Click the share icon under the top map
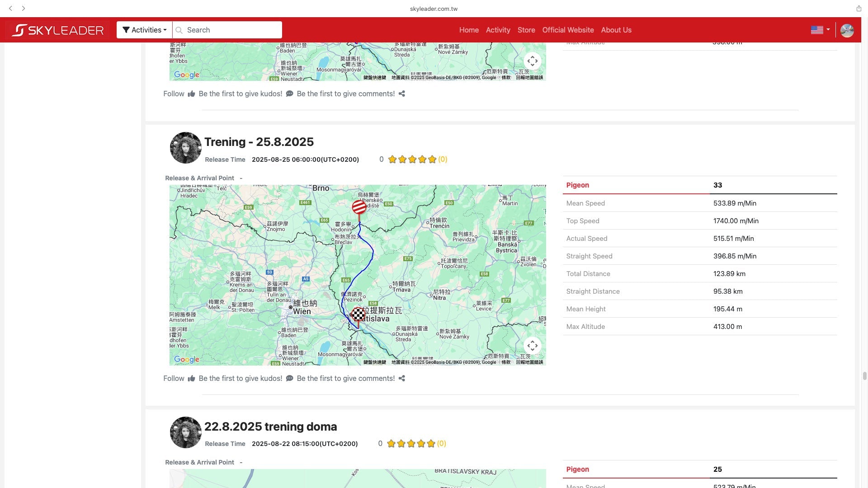The height and width of the screenshot is (488, 868). click(x=401, y=94)
